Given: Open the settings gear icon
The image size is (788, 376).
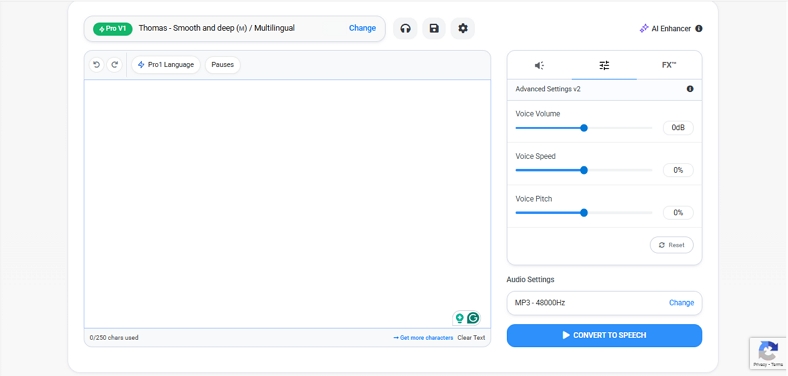Looking at the screenshot, I should tap(463, 29).
